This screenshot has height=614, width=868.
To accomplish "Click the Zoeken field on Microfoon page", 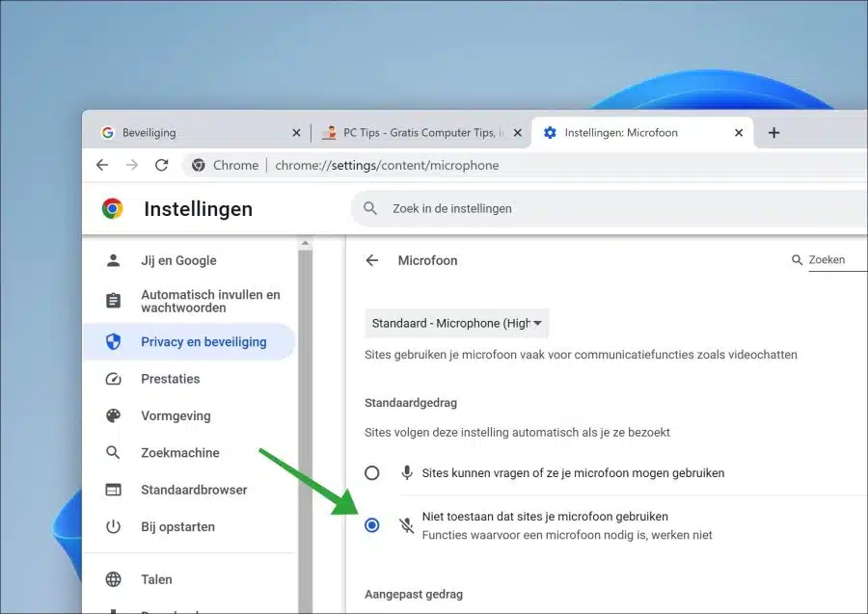I will 837,260.
